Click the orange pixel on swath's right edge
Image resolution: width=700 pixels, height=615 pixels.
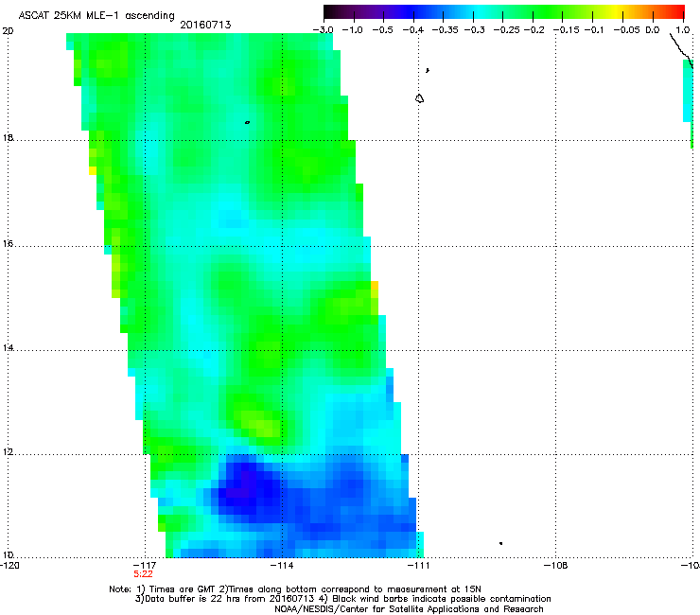(x=375, y=286)
